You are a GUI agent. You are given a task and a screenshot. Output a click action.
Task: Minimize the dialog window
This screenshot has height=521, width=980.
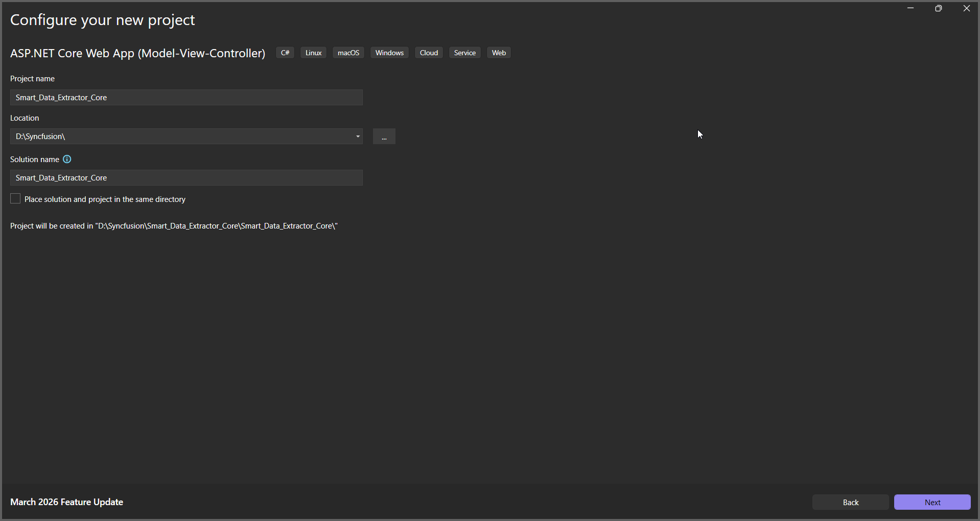tap(911, 8)
